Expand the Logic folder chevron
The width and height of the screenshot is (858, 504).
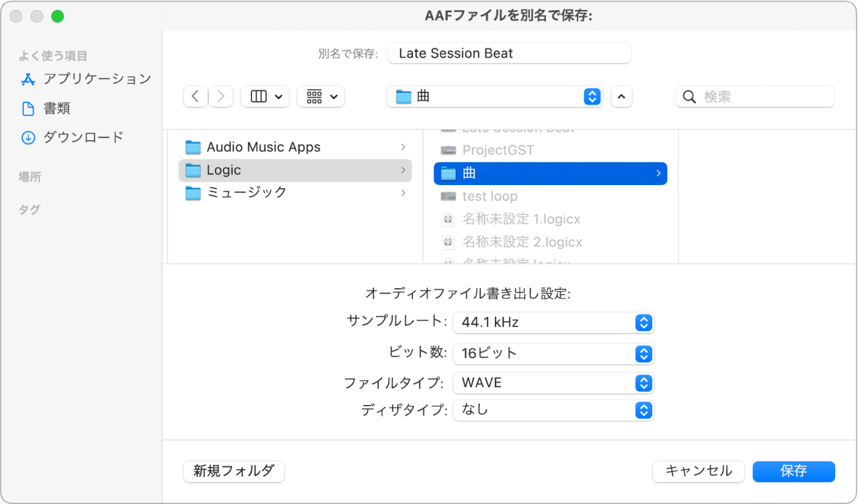click(x=403, y=170)
